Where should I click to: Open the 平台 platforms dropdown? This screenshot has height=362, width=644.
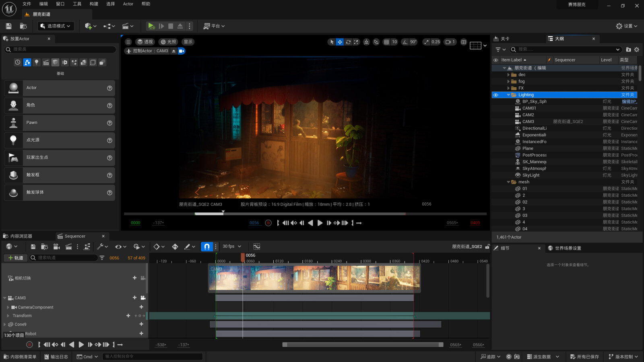pyautogui.click(x=214, y=26)
